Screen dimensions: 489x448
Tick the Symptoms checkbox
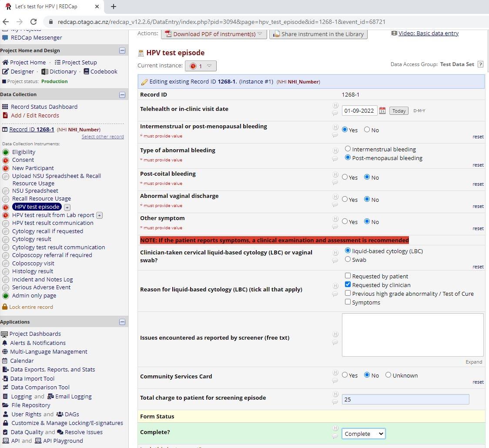(348, 302)
